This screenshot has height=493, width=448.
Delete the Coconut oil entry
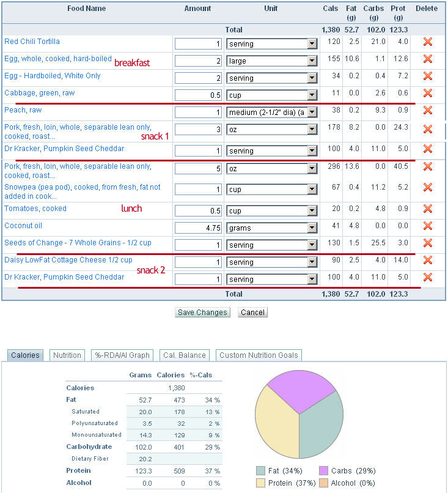(427, 226)
